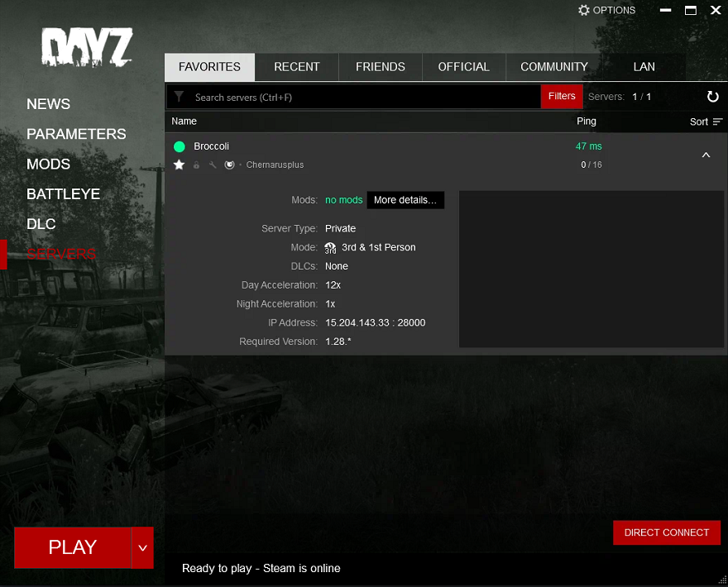Switch to the LAN tab

[644, 67]
